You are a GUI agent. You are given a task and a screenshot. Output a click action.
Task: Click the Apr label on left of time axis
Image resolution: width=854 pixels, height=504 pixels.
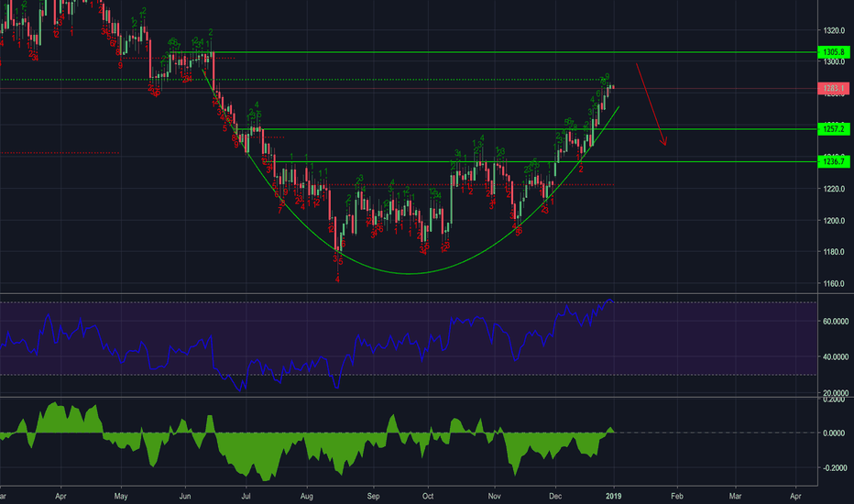(x=60, y=497)
